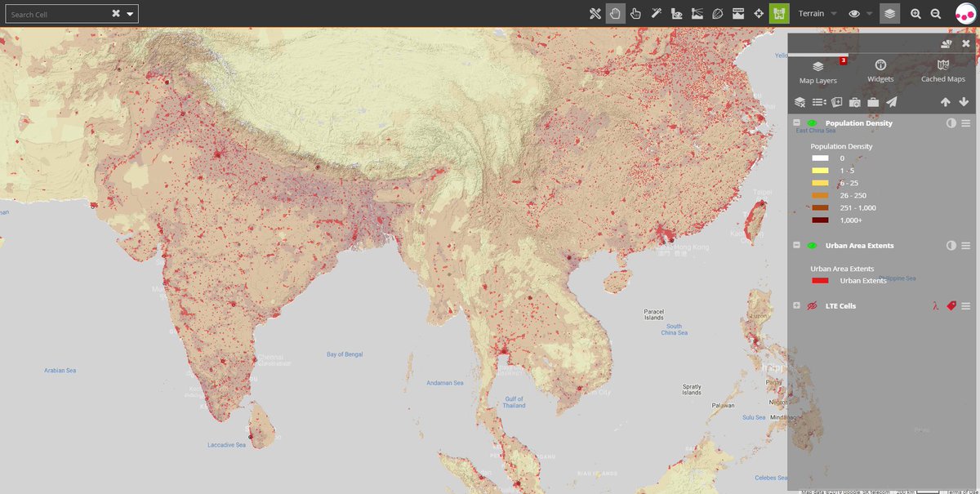
Task: Collapse the Urban Area Extents layer
Action: click(797, 245)
